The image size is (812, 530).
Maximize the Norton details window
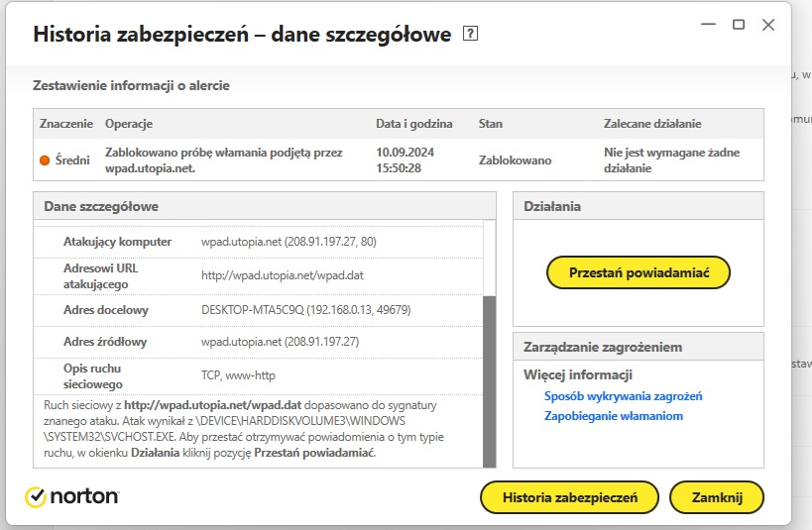pos(739,25)
